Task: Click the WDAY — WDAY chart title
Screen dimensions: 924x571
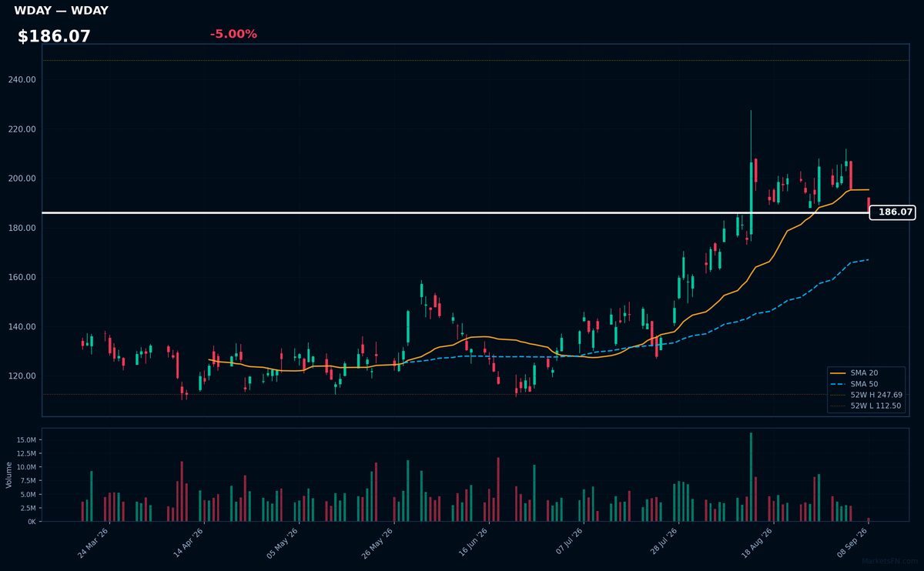Action: [61, 11]
